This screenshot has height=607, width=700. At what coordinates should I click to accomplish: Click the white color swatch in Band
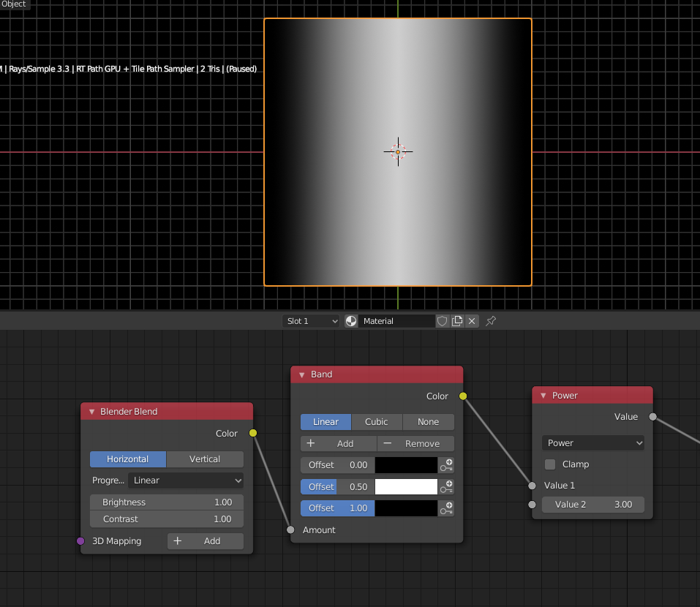pyautogui.click(x=406, y=486)
